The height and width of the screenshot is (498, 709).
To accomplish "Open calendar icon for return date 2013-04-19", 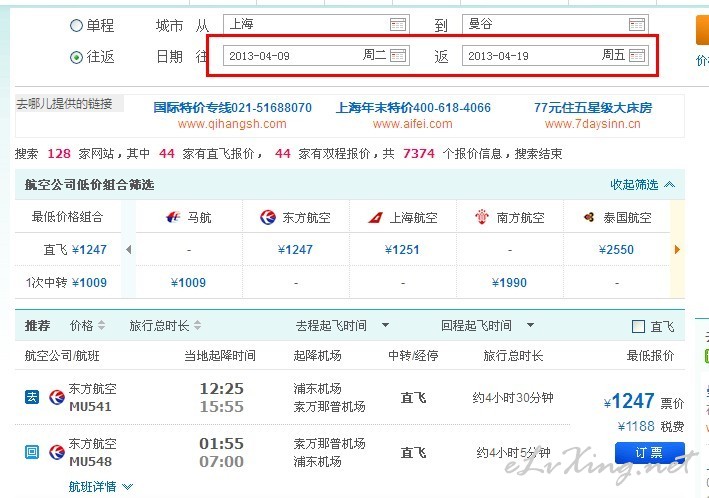I will (637, 56).
